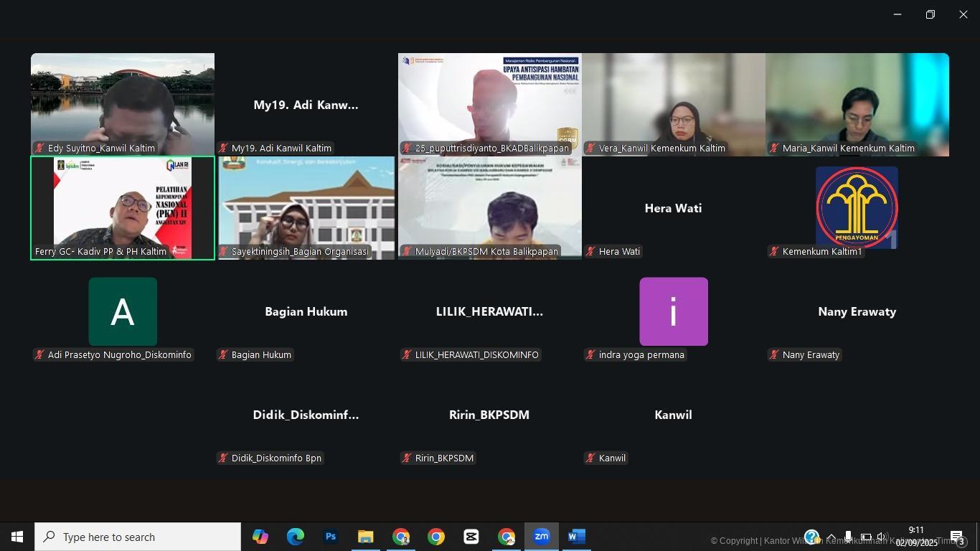Click large 'My19. Adi Kanw...' name tile
980x551 pixels.
click(306, 105)
